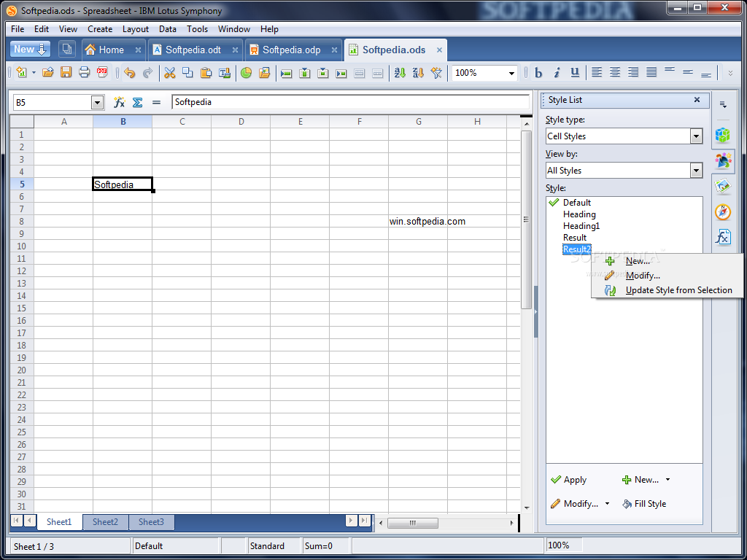Close the Softpedia.ods tab
Viewport: 747px width, 560px height.
tap(439, 50)
